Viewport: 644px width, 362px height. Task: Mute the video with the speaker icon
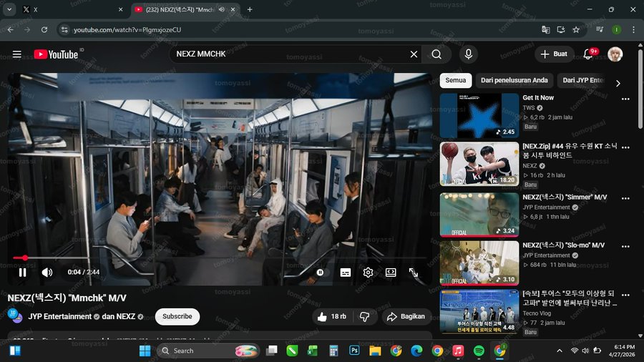pyautogui.click(x=47, y=272)
